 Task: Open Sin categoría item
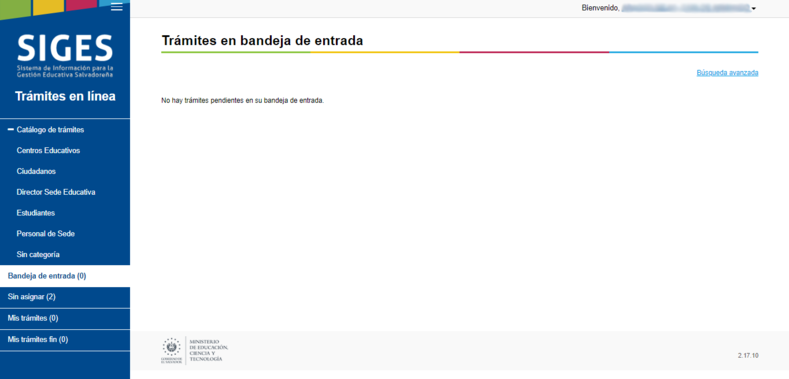38,255
